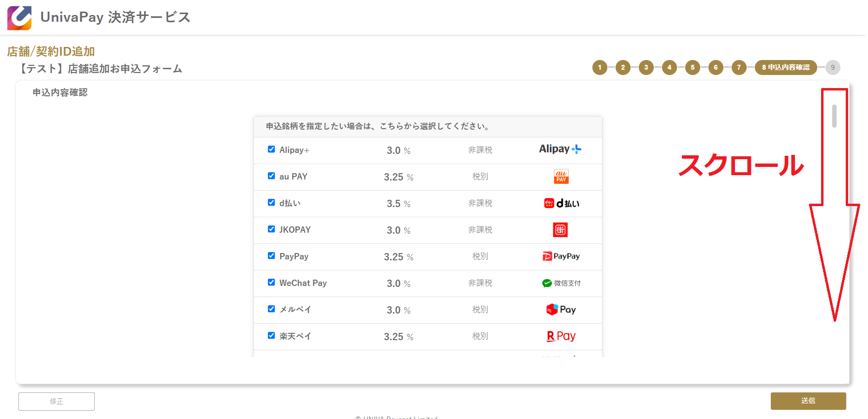Click 非課税 tax label in Alipay+ row
Screen dimensions: 868x419
480,150
